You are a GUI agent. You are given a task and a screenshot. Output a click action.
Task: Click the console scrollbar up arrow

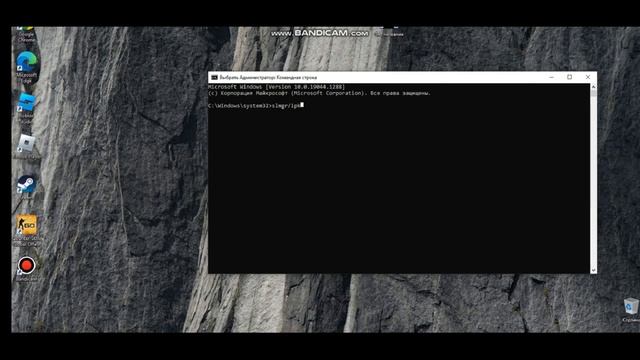593,87
